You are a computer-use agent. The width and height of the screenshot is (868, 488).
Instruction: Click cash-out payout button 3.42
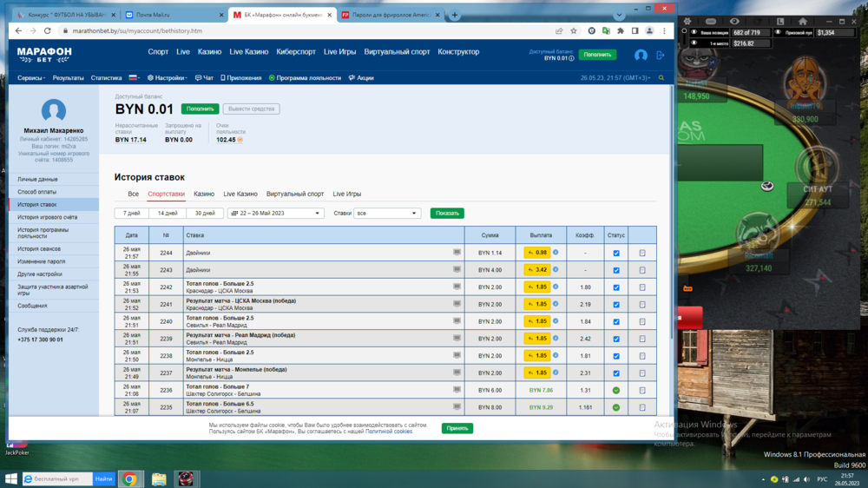click(537, 270)
